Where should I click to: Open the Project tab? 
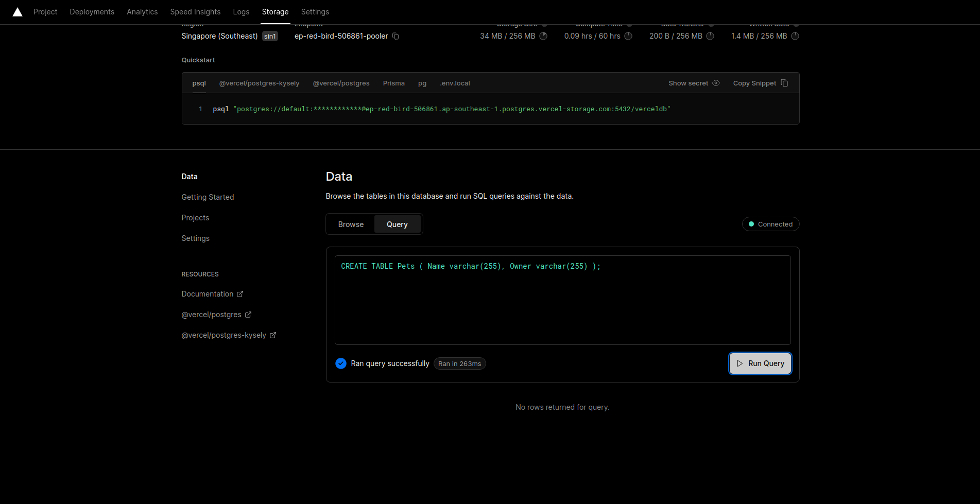45,12
